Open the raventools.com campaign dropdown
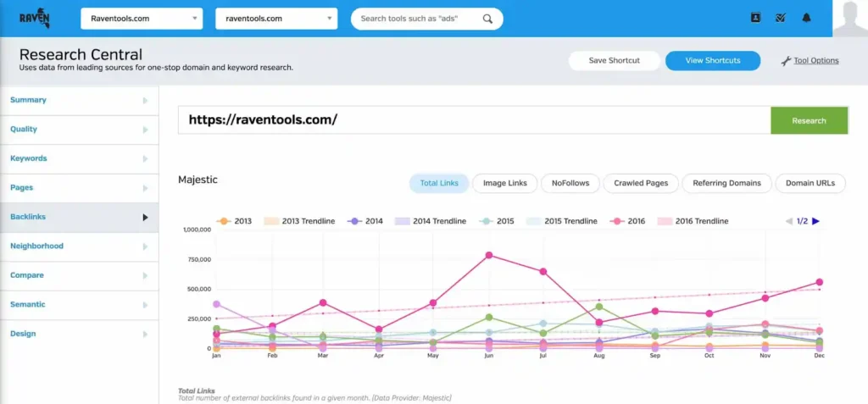 (x=276, y=19)
